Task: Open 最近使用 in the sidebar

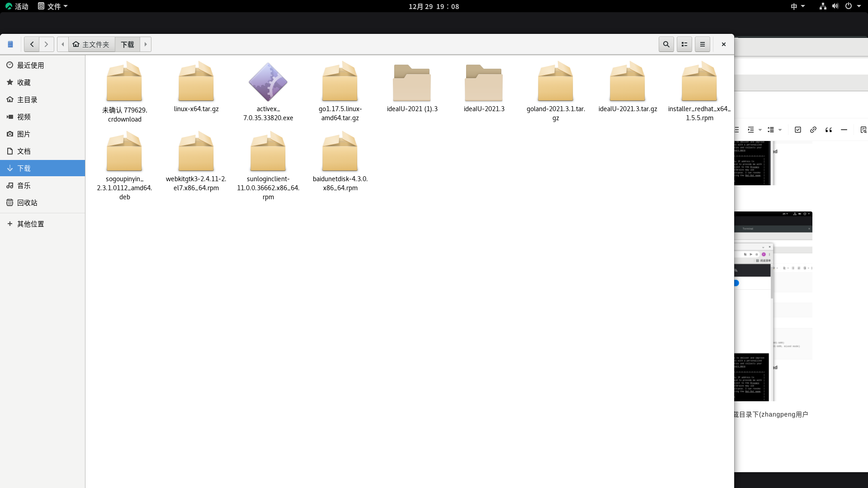Action: coord(42,65)
